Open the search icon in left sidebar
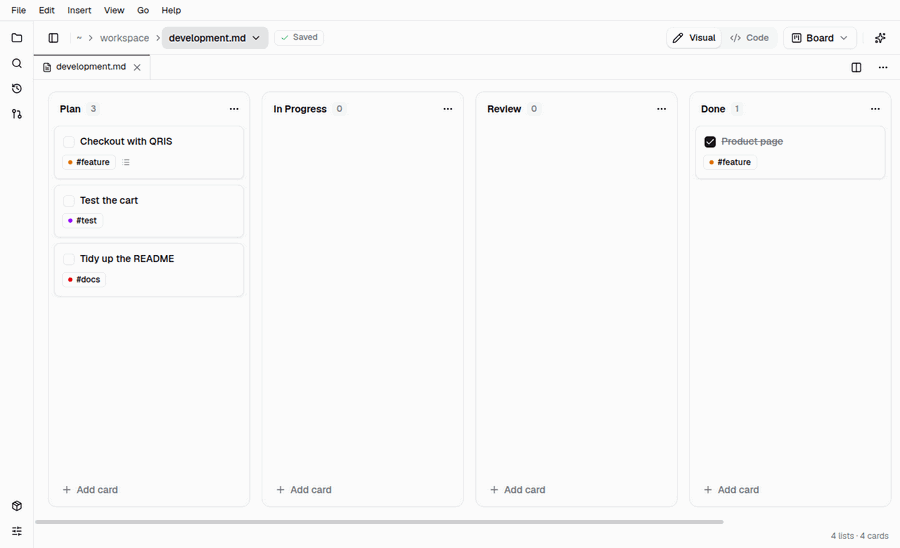Screen dimensions: 900x548 click(x=17, y=63)
